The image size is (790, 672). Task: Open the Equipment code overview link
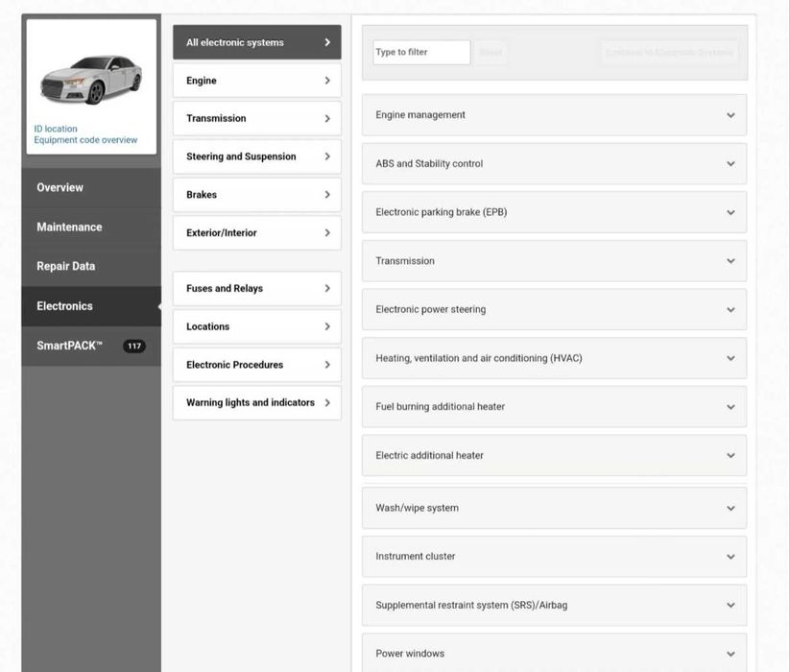pos(85,140)
